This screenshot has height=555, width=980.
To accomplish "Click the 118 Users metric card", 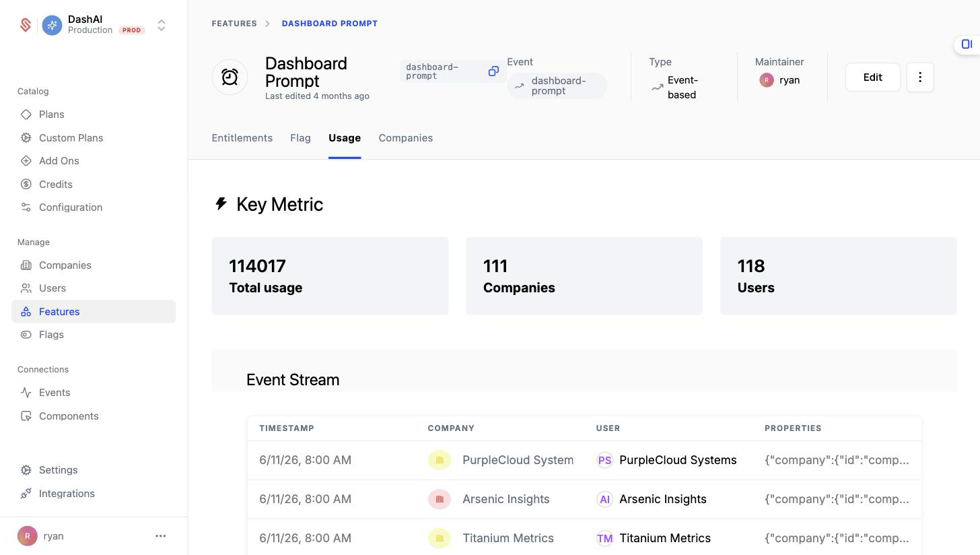I will pos(839,276).
